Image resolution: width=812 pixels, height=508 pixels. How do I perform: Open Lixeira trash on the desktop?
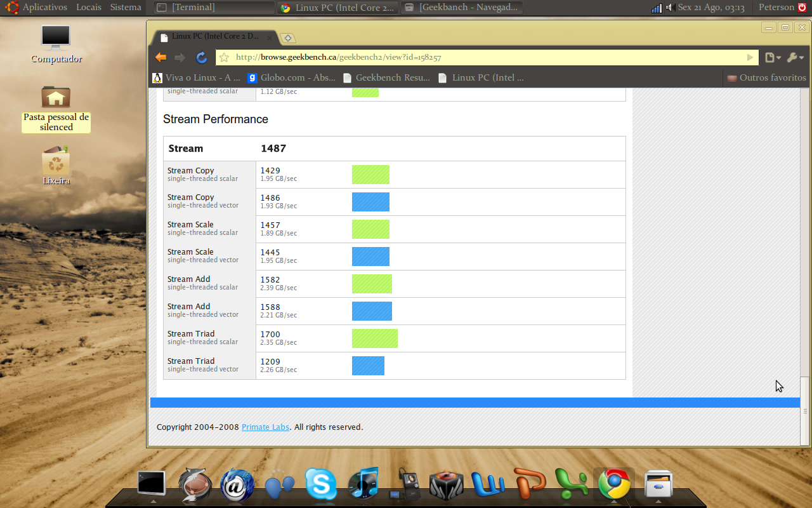(56, 165)
